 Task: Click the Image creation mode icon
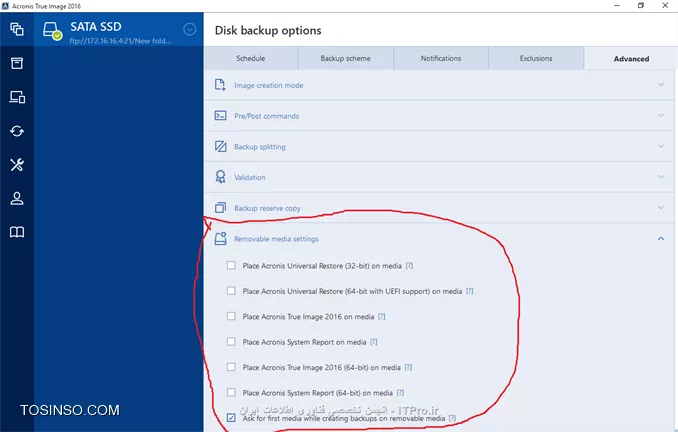pyautogui.click(x=220, y=85)
